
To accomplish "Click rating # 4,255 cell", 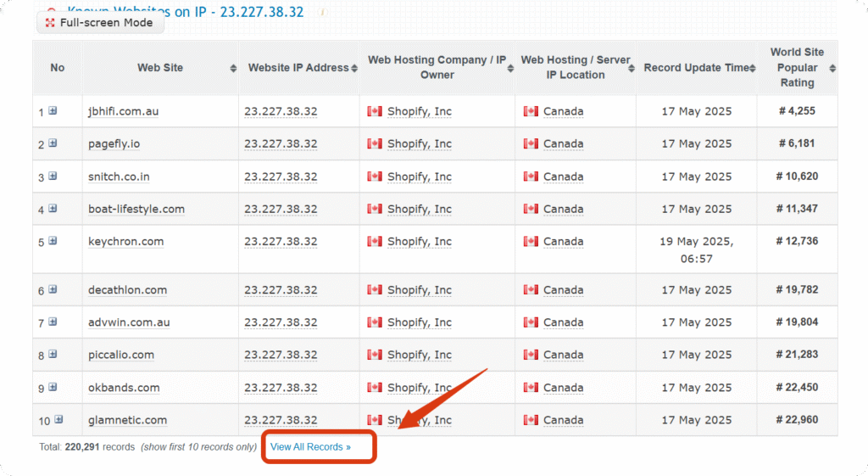I will (797, 111).
